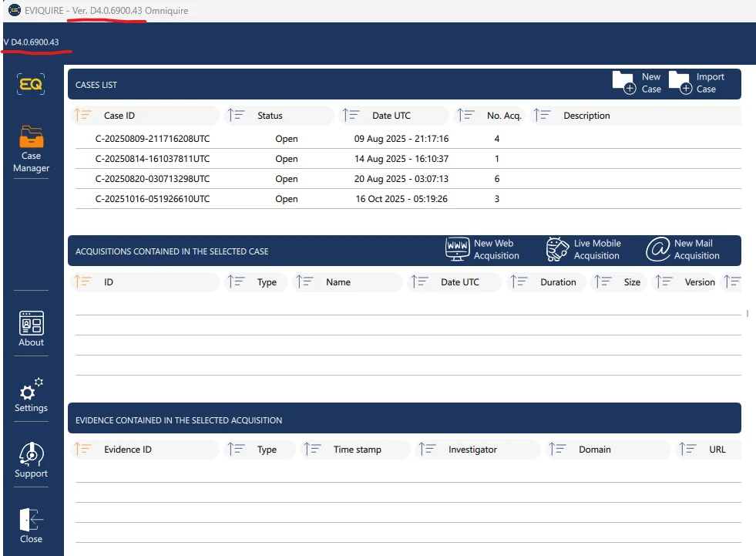The image size is (756, 556).
Task: Open the Case Manager folder icon
Action: (x=32, y=137)
